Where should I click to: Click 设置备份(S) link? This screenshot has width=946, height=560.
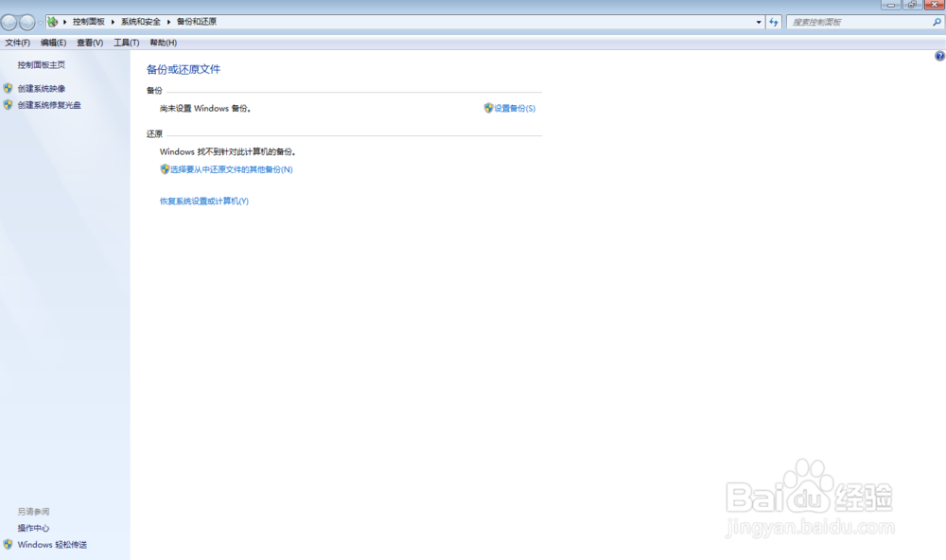pyautogui.click(x=515, y=109)
